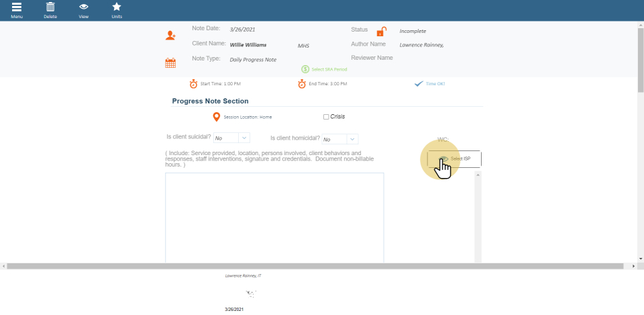Expand the client homicidal dropdown
Viewport: 644px width, 315px height.
click(x=352, y=139)
